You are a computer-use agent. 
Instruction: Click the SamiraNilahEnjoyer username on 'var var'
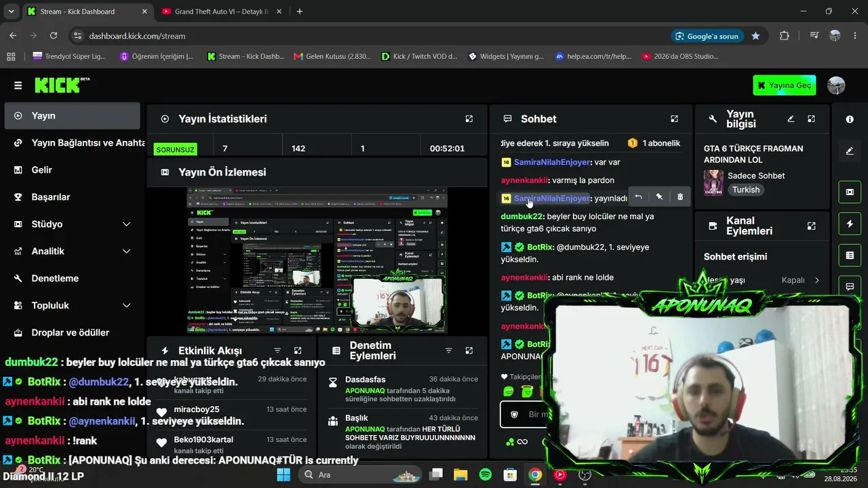(552, 162)
